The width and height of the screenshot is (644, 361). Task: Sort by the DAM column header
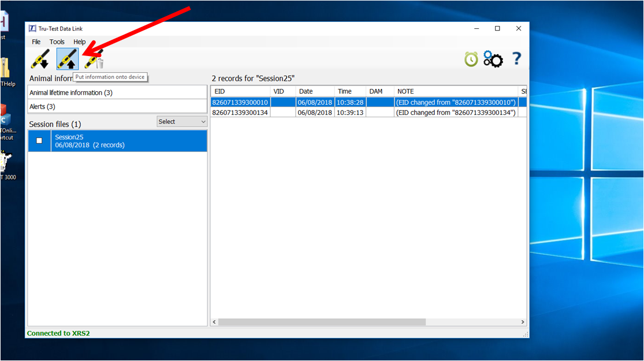pos(380,91)
